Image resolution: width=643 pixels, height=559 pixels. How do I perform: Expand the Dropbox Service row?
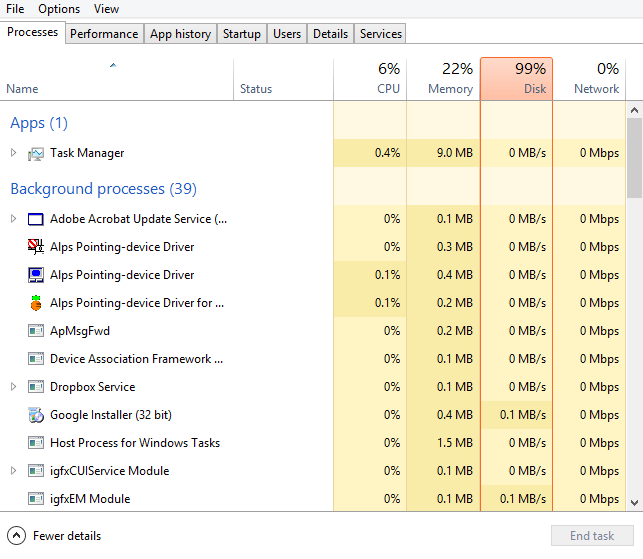[13, 387]
